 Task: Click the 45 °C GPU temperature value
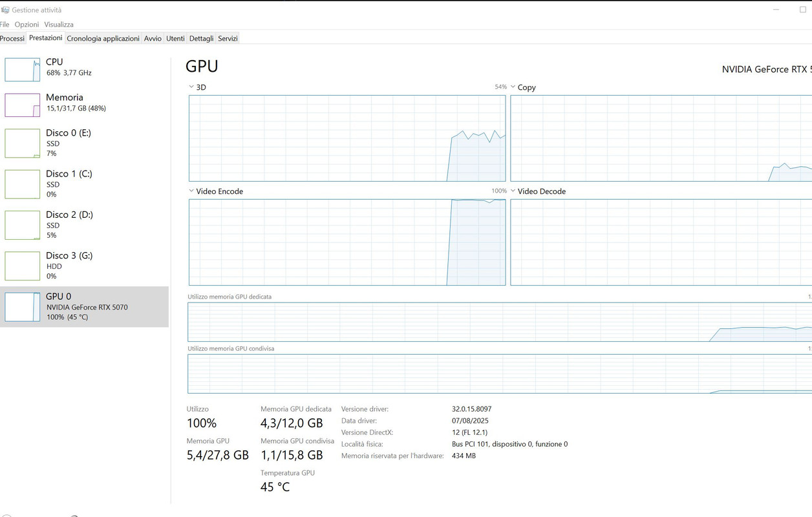pyautogui.click(x=275, y=487)
